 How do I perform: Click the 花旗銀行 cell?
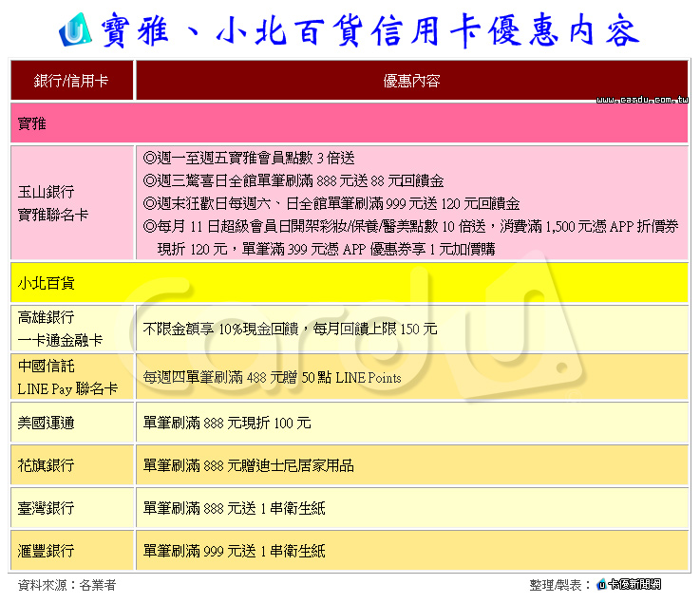tap(72, 465)
